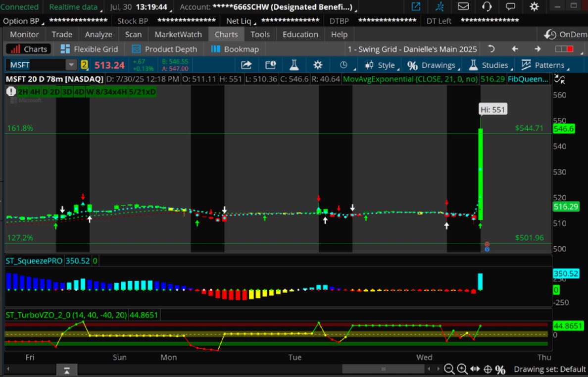Click the scroll-to-bottom arrow button at bottom
Screen dimensions: 588x377
click(x=66, y=370)
